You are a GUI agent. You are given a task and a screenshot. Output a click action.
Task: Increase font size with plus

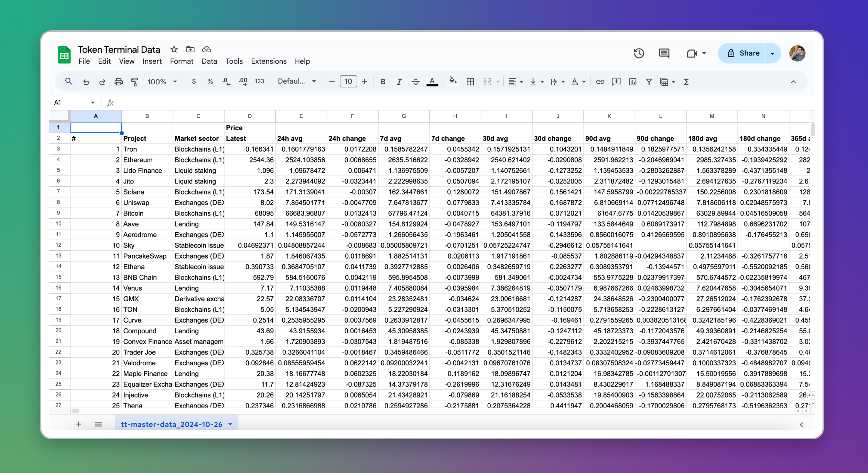click(365, 82)
